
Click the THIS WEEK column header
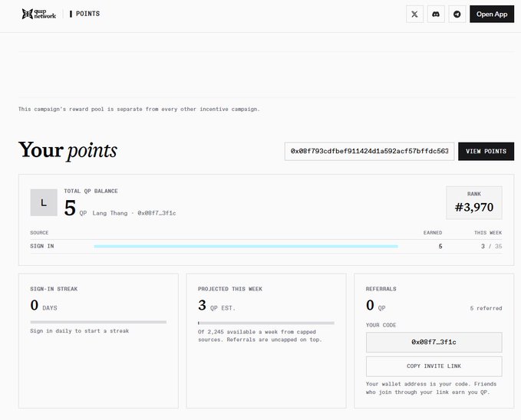pos(488,233)
